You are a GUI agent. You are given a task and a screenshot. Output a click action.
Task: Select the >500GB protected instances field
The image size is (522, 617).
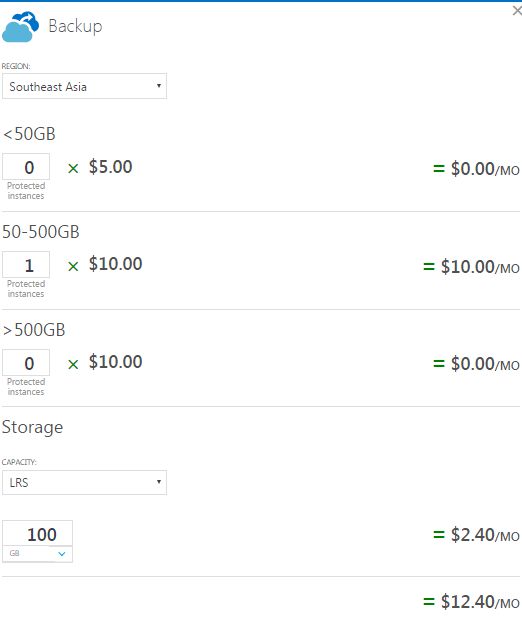(x=26, y=363)
